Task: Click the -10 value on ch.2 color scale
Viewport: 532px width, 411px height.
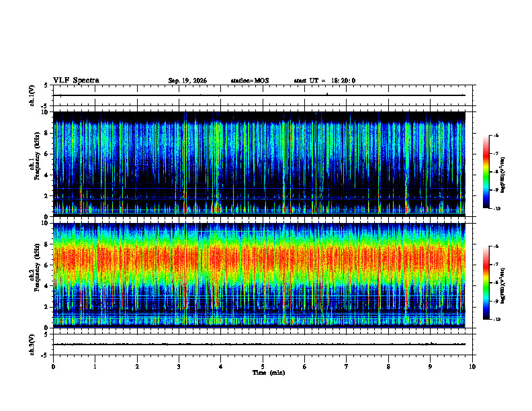Action: 496,320
